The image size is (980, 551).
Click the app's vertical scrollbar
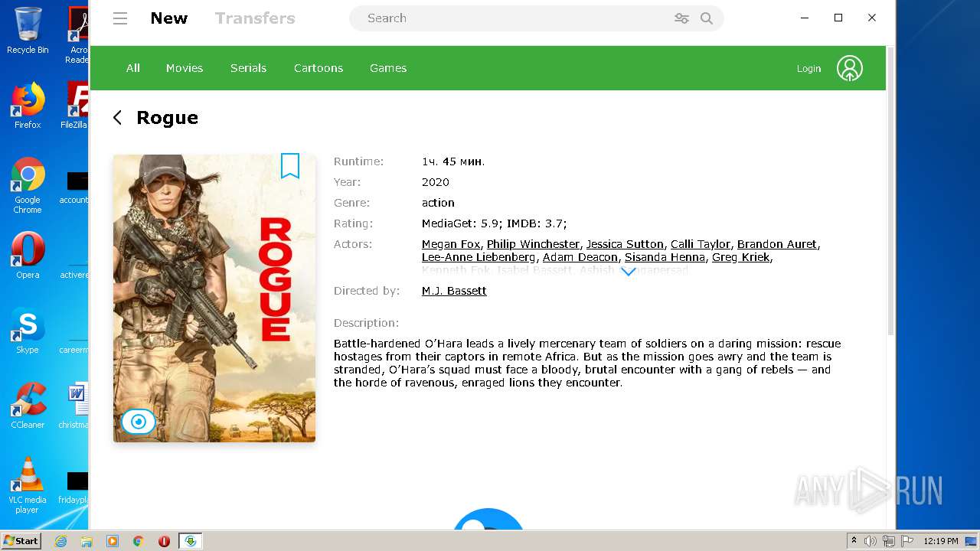[x=890, y=190]
